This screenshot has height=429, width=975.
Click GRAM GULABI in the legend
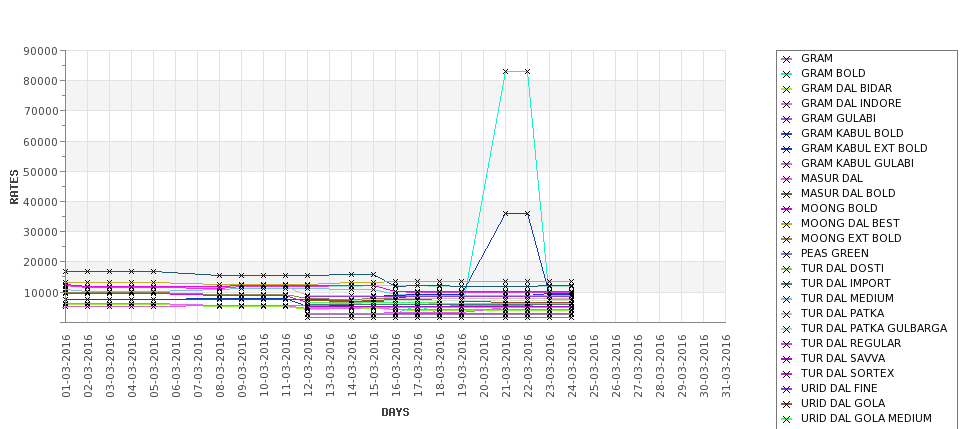pos(838,118)
